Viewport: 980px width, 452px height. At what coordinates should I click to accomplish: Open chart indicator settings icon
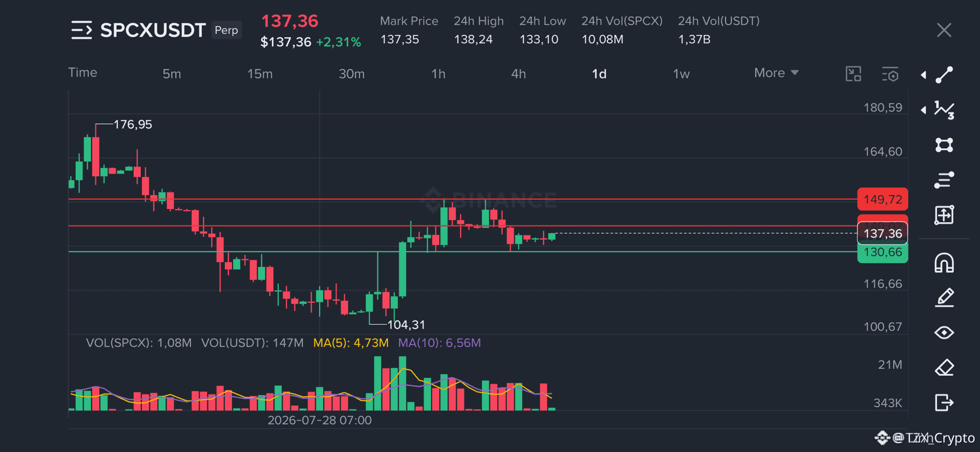coord(891,74)
